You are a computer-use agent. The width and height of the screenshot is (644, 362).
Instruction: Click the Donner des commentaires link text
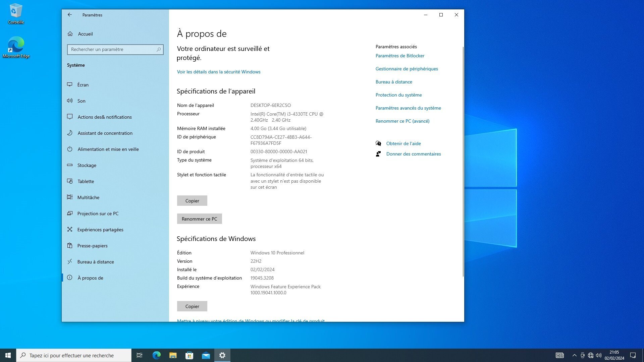click(x=414, y=154)
